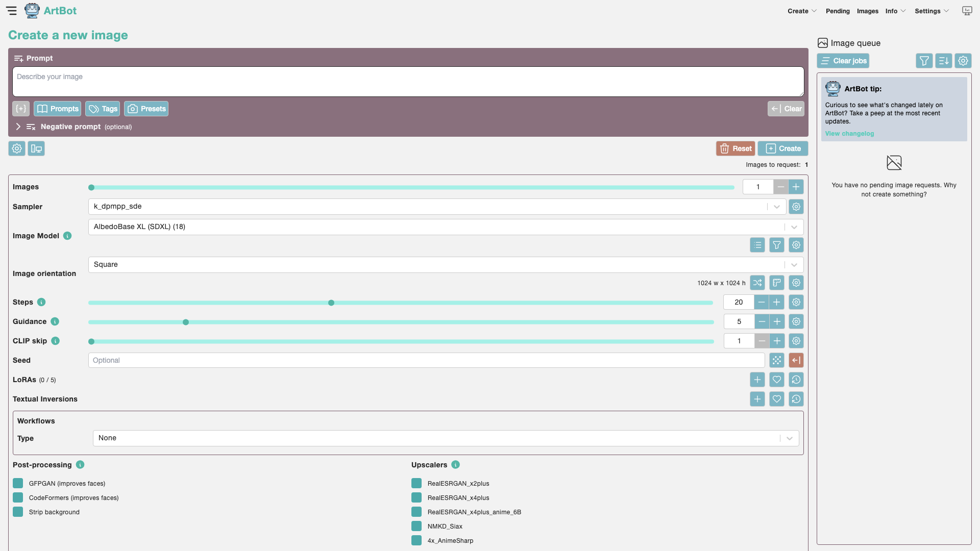Toggle Strip background checkbox
Screen dimensions: 980x551
(18, 512)
